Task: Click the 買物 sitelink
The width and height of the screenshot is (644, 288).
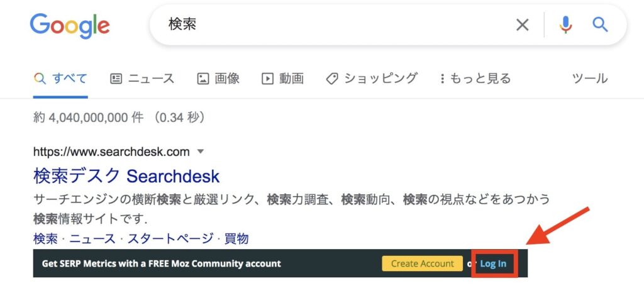Action: pos(236,238)
